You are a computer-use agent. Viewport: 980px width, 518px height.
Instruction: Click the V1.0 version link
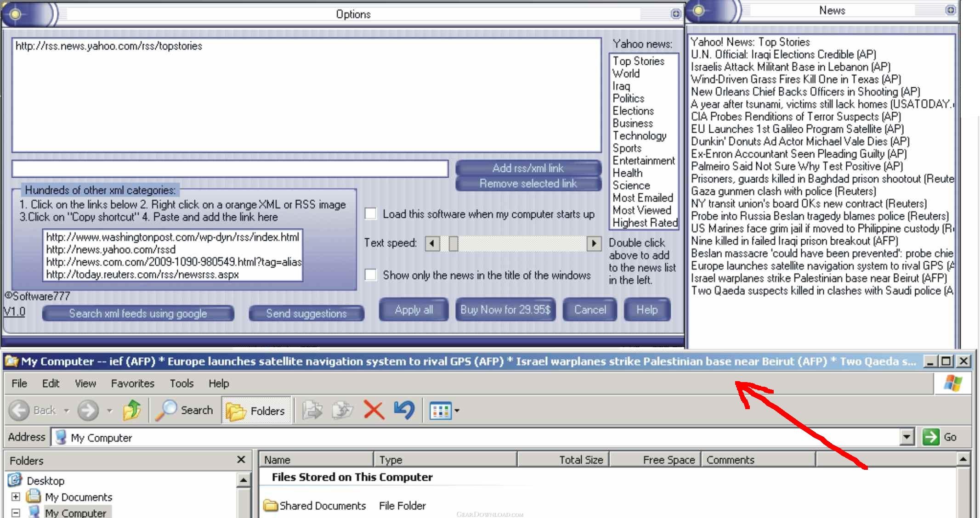(14, 311)
